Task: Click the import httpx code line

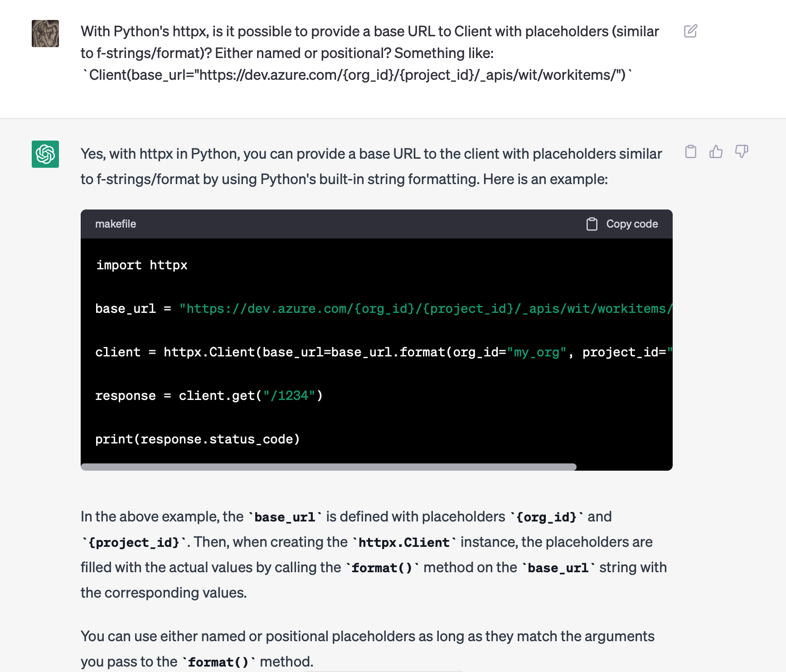Action: point(141,265)
